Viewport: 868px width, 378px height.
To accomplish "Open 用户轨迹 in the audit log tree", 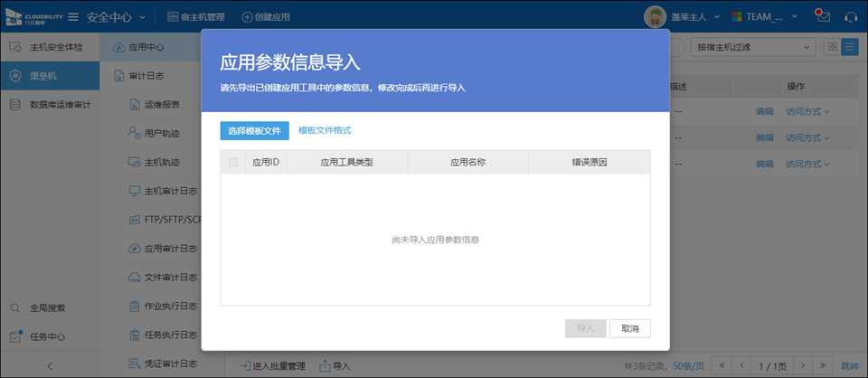I will pos(161,134).
